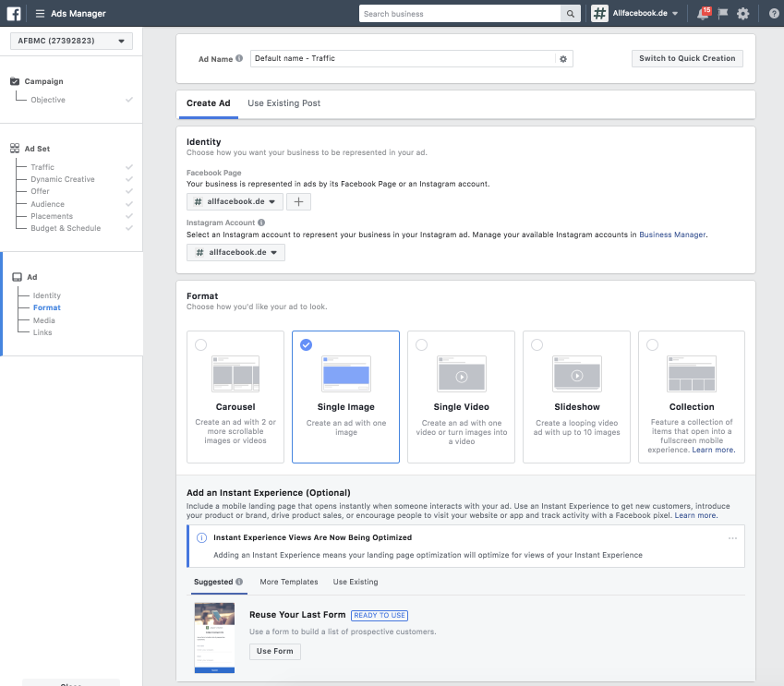The height and width of the screenshot is (686, 784).
Task: Click the Instant Experience info circle icon
Action: (x=201, y=538)
